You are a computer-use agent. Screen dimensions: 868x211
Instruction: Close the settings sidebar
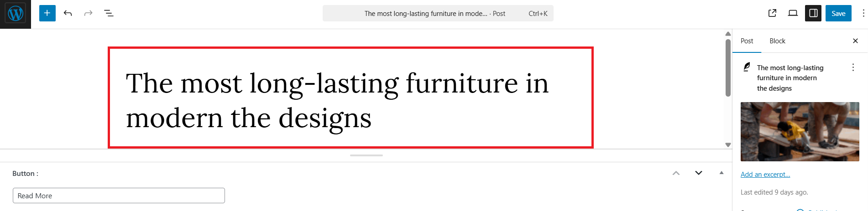tap(855, 41)
